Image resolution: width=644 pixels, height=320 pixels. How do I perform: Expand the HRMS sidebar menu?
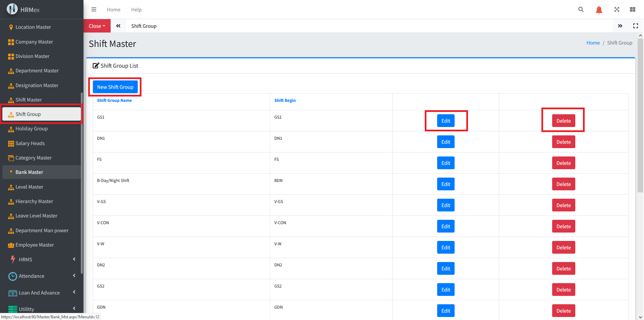click(x=42, y=259)
